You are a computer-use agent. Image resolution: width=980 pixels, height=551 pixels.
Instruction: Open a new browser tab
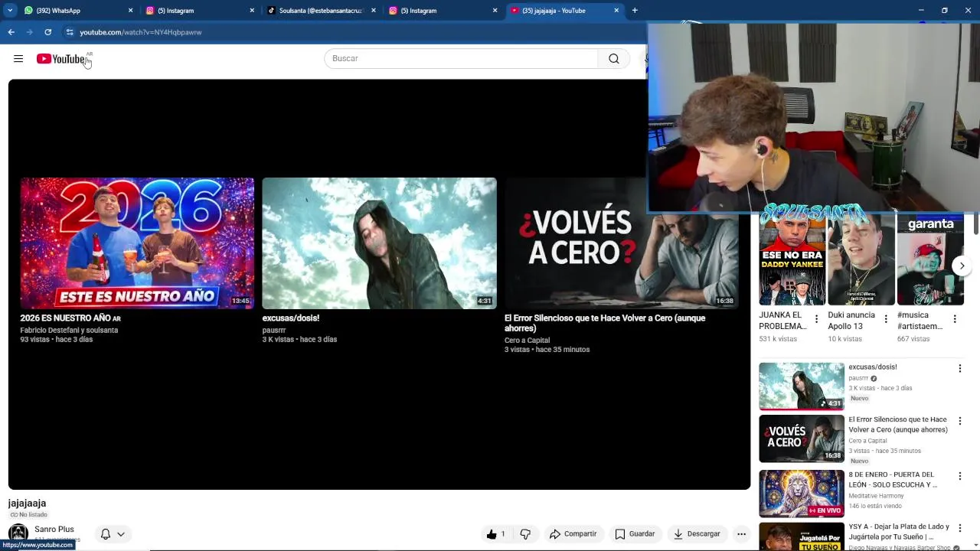(x=635, y=11)
